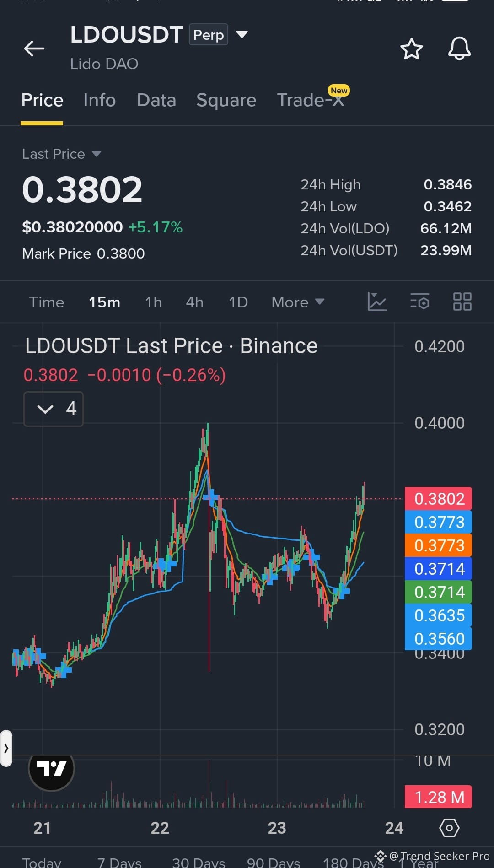This screenshot has width=494, height=868.
Task: Add LDOUSDT to favorites with star
Action: [411, 49]
